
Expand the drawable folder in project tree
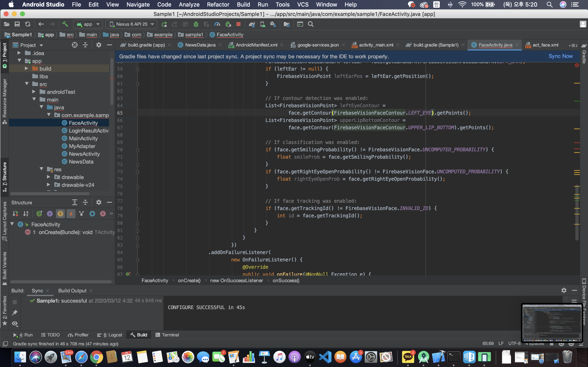pos(49,177)
